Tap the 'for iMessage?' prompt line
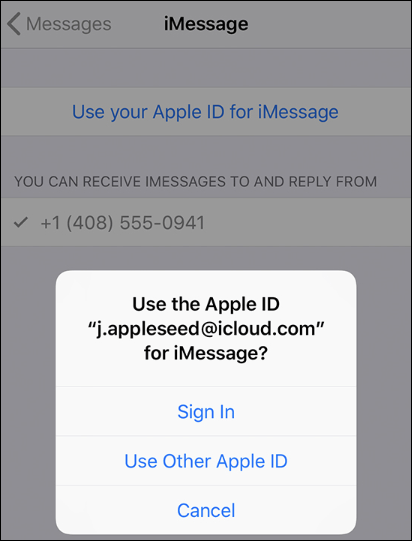Screen dimensions: 412x541 [206, 353]
